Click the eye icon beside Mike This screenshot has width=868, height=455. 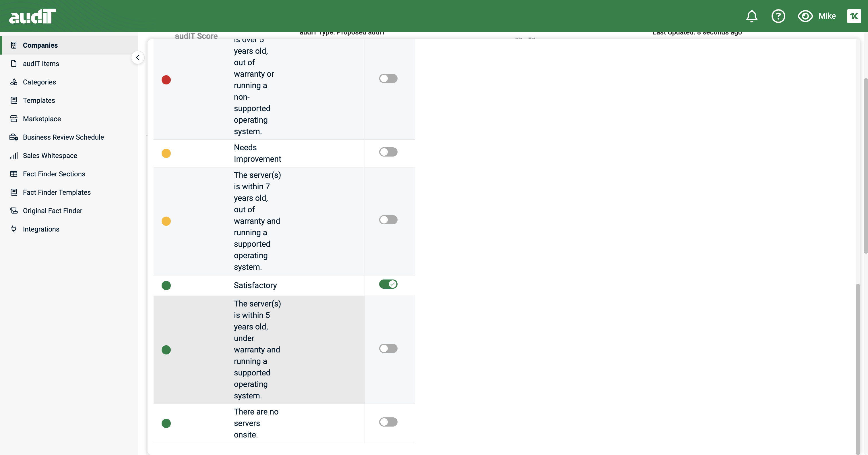[x=805, y=16]
